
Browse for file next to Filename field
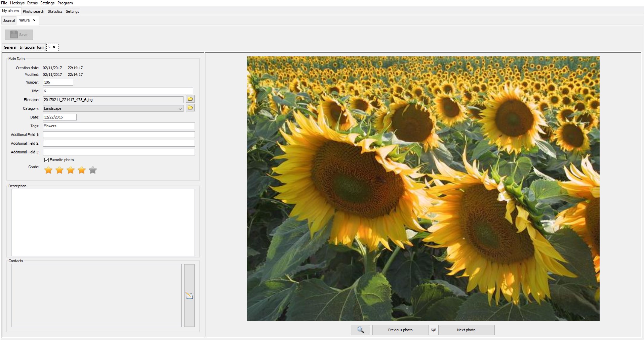(x=190, y=99)
